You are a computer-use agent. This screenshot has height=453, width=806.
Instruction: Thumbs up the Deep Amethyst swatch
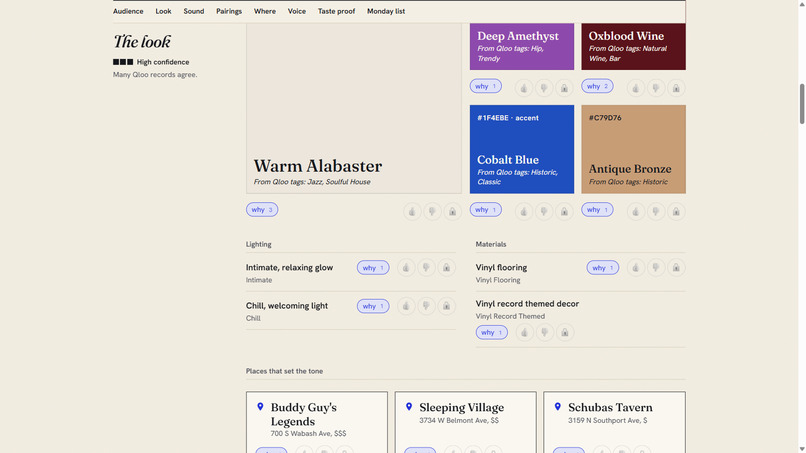point(524,88)
